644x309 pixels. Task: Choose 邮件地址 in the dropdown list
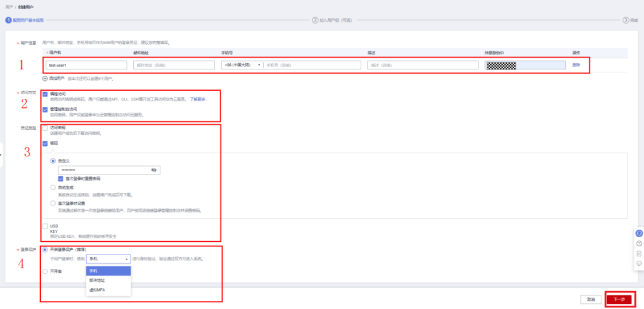[x=109, y=281]
